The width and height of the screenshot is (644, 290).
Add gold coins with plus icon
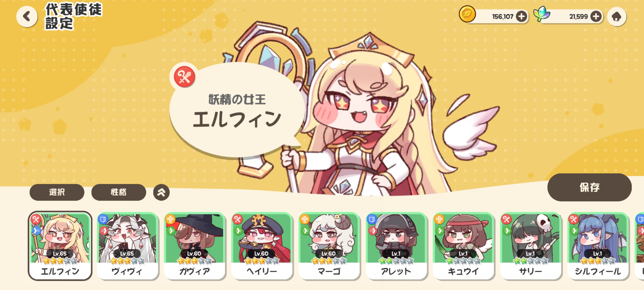[x=521, y=17]
